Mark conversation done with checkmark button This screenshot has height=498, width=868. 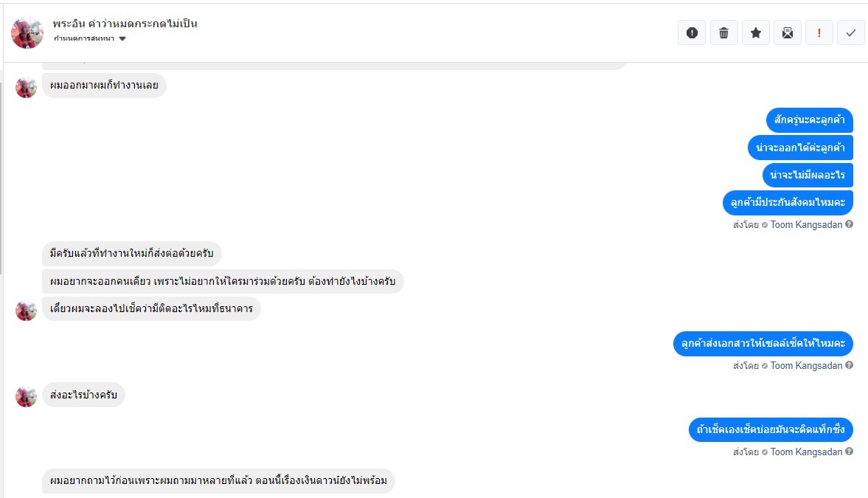point(851,32)
